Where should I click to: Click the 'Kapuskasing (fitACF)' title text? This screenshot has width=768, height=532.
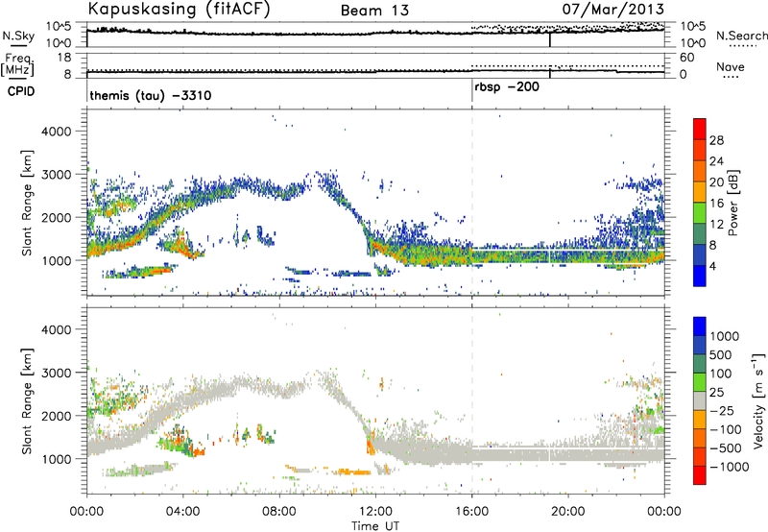(179, 9)
